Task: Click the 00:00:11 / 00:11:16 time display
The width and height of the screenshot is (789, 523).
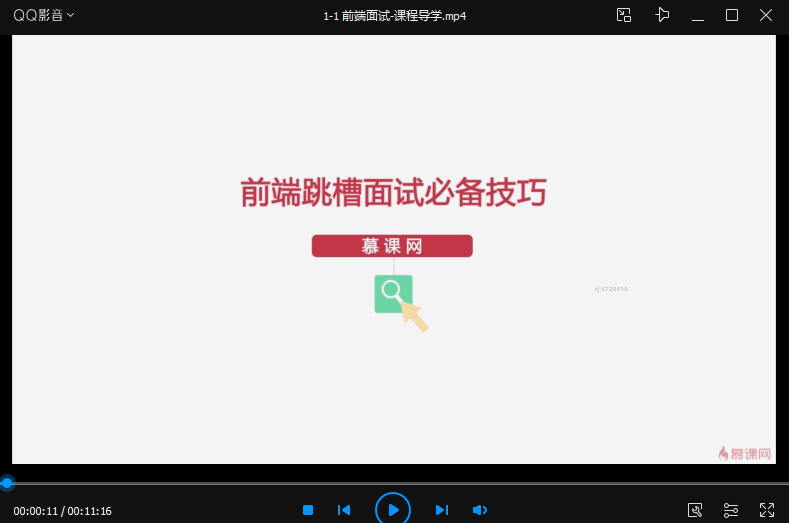Action: click(x=62, y=511)
